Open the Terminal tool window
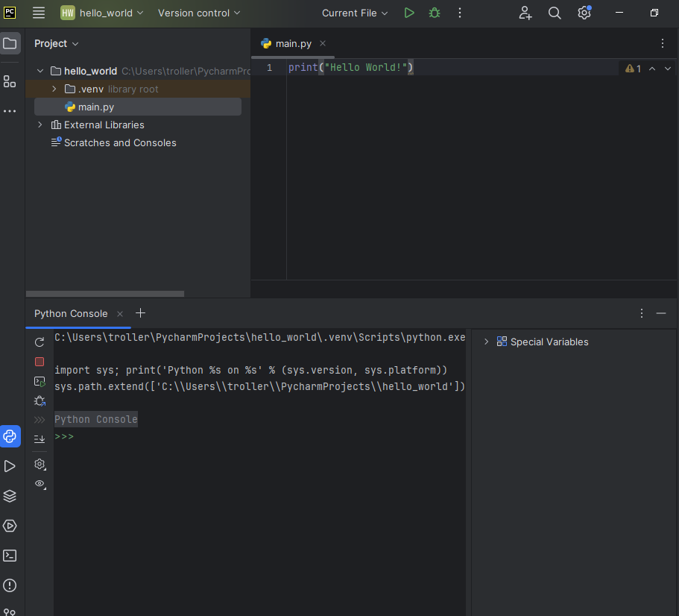 click(x=10, y=556)
